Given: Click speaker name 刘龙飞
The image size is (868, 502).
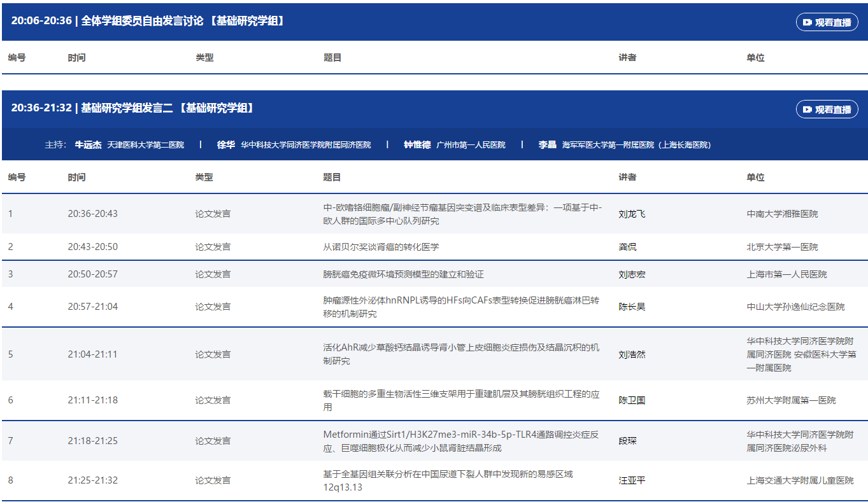Looking at the screenshot, I should pos(632,214).
